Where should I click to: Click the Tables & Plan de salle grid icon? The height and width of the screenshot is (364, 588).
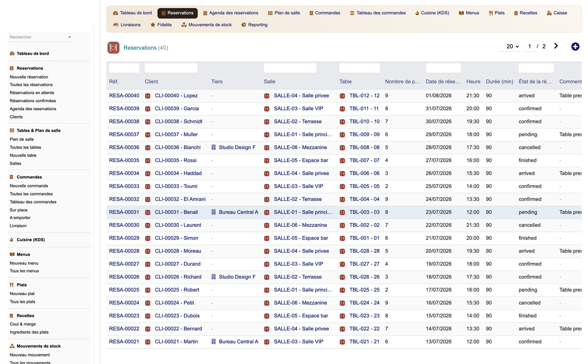coord(12,131)
